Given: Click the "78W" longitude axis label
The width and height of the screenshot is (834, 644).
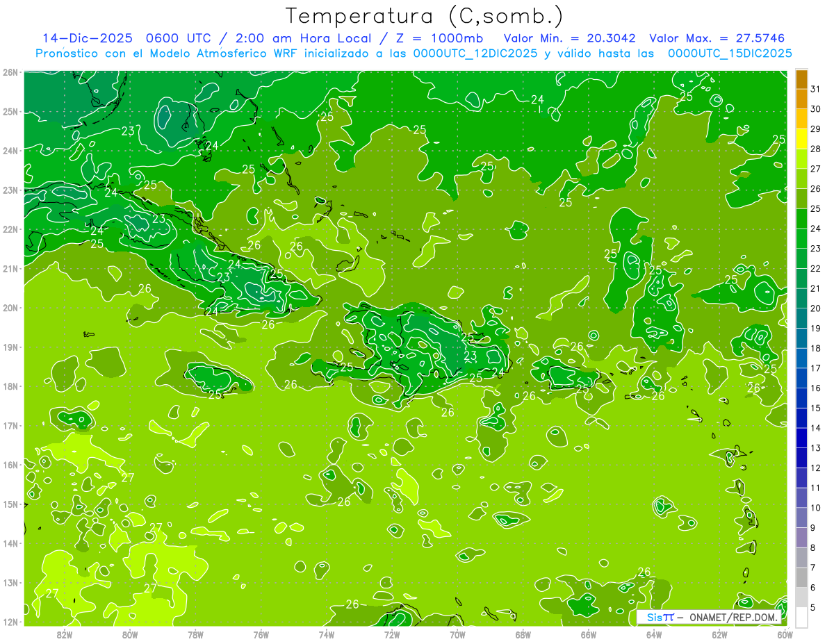Looking at the screenshot, I should coord(195,635).
